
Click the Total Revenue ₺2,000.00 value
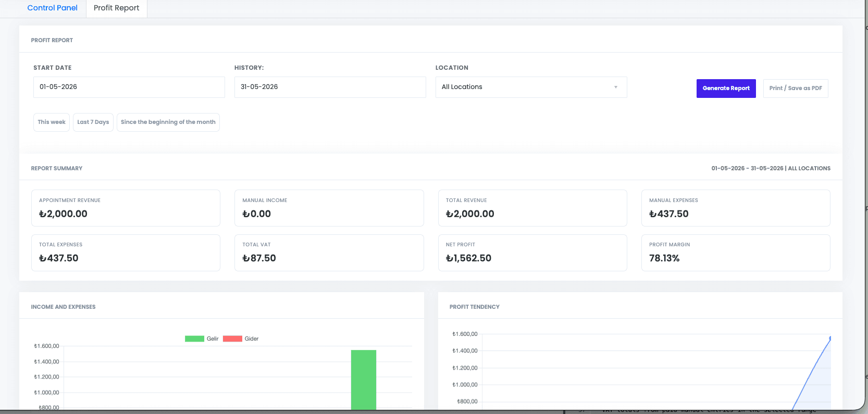[470, 214]
